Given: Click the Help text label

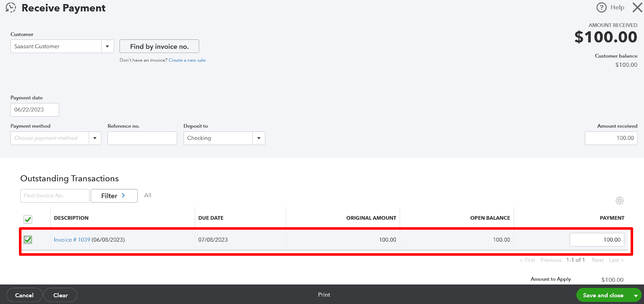Looking at the screenshot, I should pyautogui.click(x=617, y=7).
